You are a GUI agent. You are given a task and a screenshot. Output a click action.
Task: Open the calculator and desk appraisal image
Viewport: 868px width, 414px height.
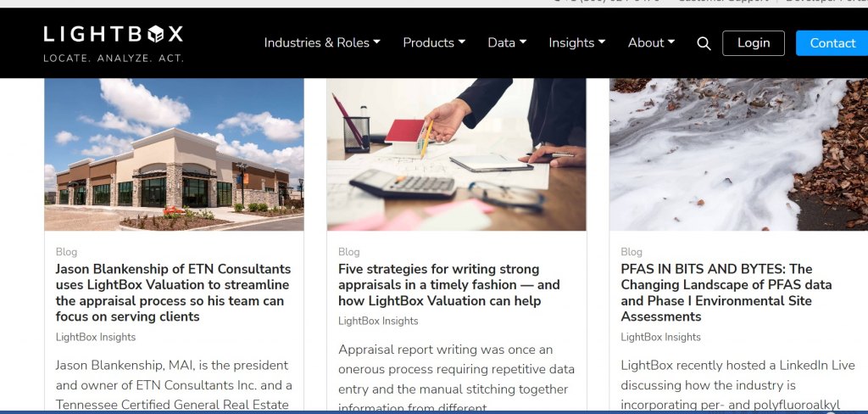[456, 154]
